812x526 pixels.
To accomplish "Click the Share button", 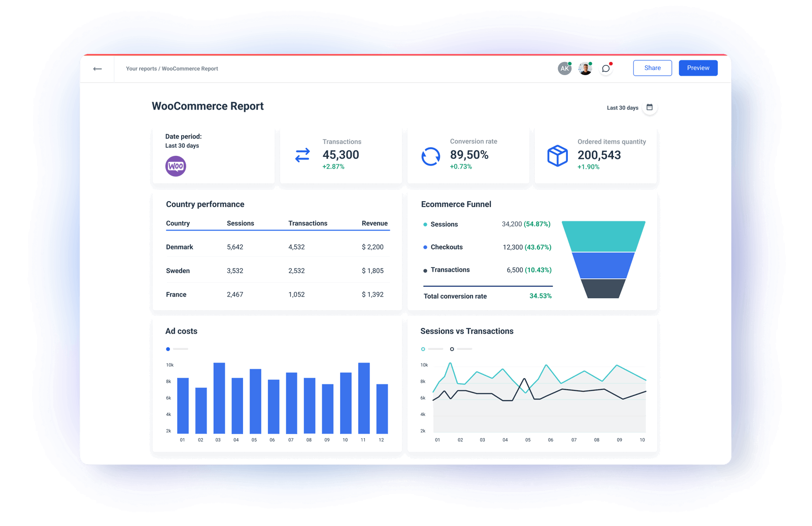I will (653, 68).
